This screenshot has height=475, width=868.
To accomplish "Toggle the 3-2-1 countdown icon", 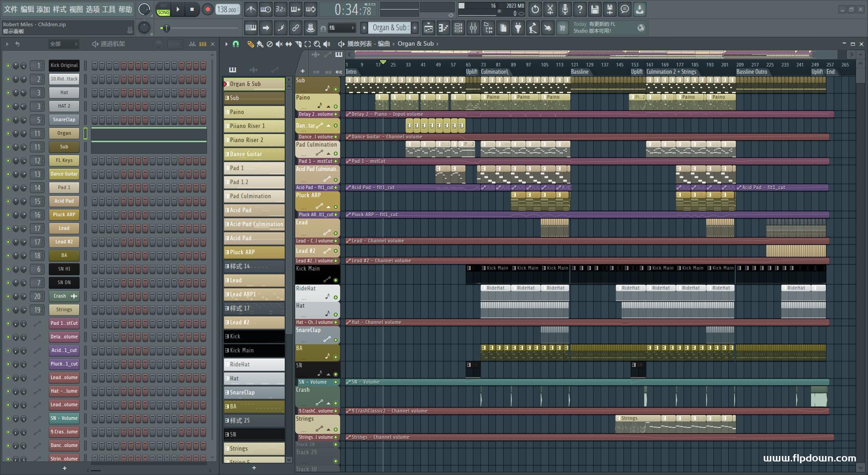I will tap(280, 9).
